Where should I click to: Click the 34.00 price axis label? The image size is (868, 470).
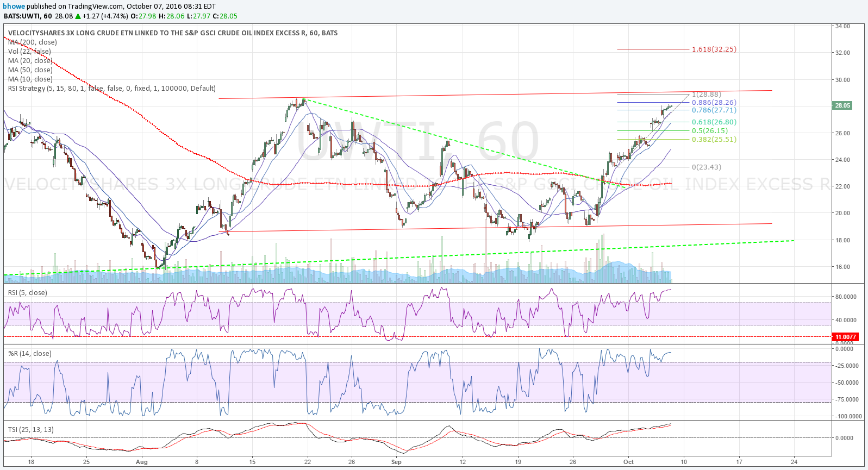[x=843, y=26]
